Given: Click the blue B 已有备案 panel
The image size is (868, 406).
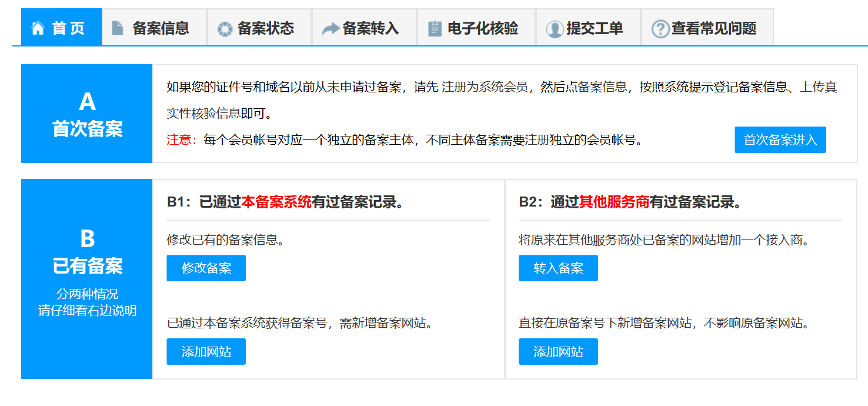Looking at the screenshot, I should (87, 279).
